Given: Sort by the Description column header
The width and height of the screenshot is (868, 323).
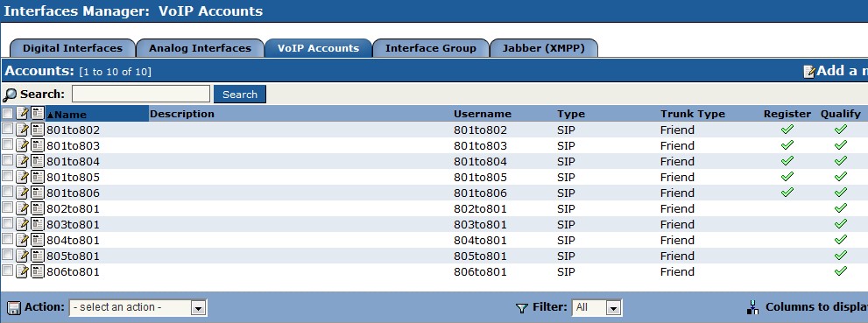Looking at the screenshot, I should click(x=182, y=114).
